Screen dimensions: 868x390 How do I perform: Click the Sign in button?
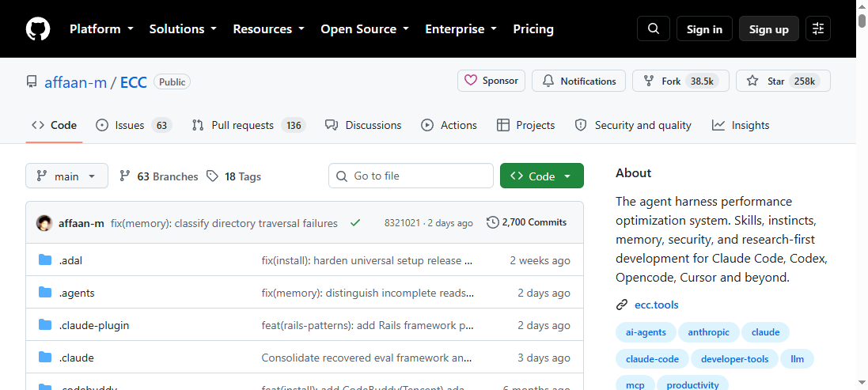coord(704,28)
